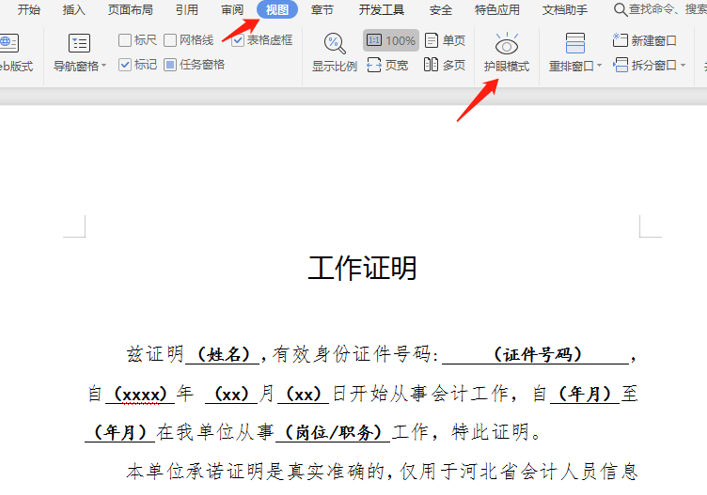Click the (证件号码) placeholder
The width and height of the screenshot is (707, 495).
coord(537,355)
